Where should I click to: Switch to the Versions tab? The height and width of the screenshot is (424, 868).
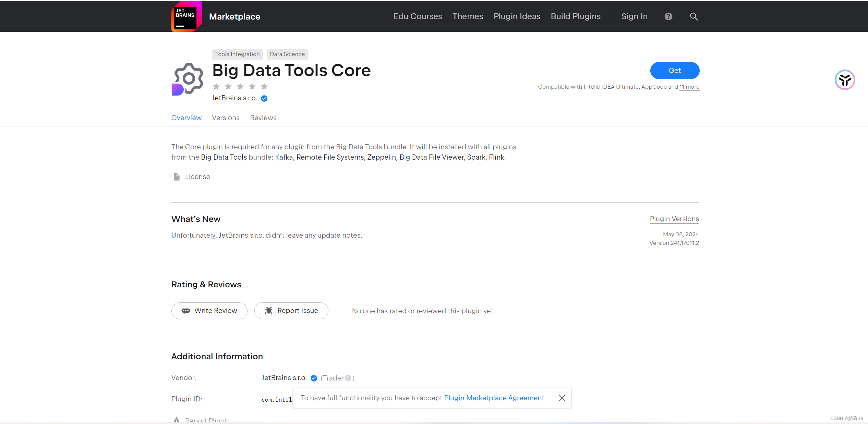pos(226,118)
